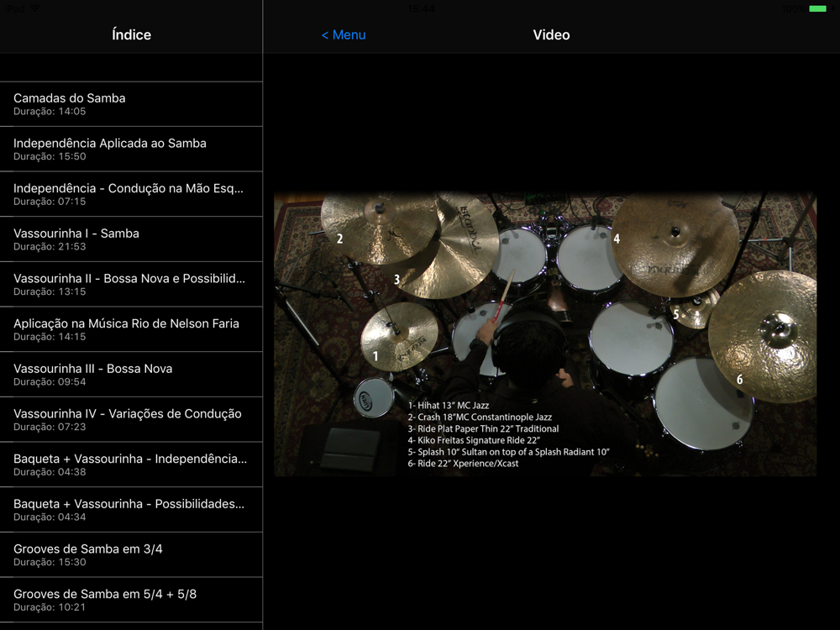This screenshot has height=630, width=840.
Task: Tap the Menu back button
Action: pos(344,35)
